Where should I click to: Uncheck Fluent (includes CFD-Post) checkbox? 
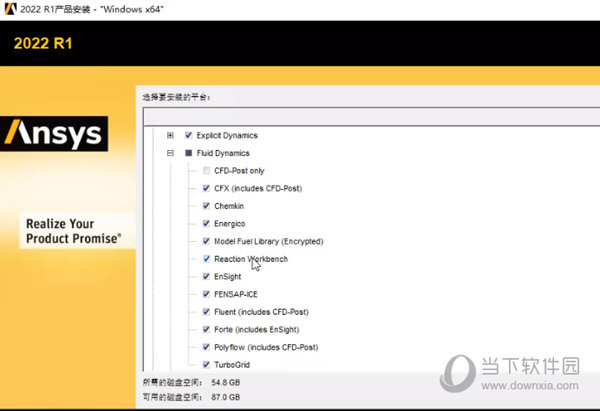tap(206, 312)
